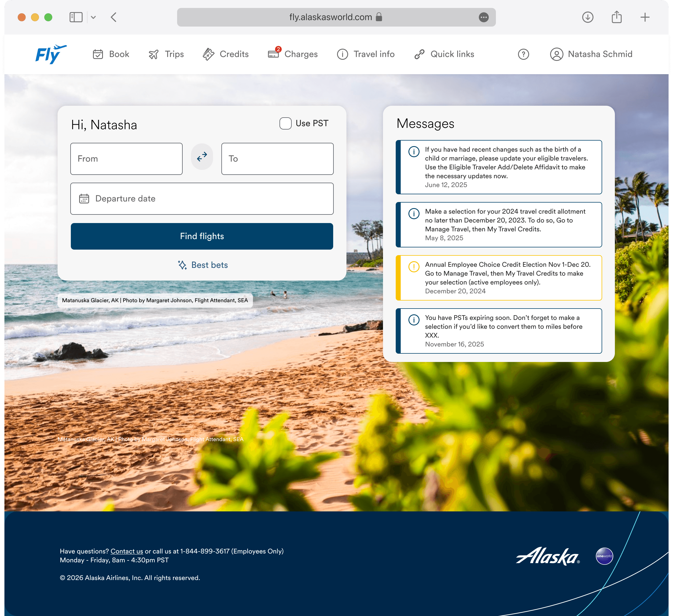Go back with the browser back arrow
673x616 pixels.
[x=113, y=17]
